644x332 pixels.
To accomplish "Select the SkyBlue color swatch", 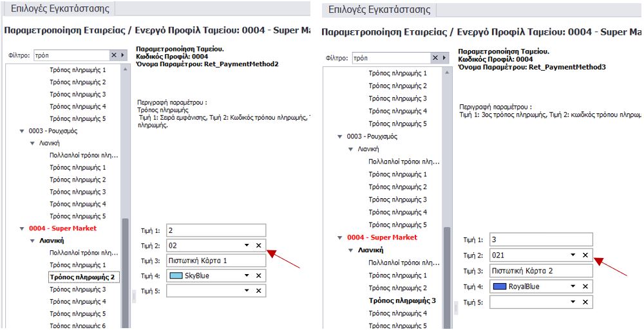I will [x=175, y=275].
